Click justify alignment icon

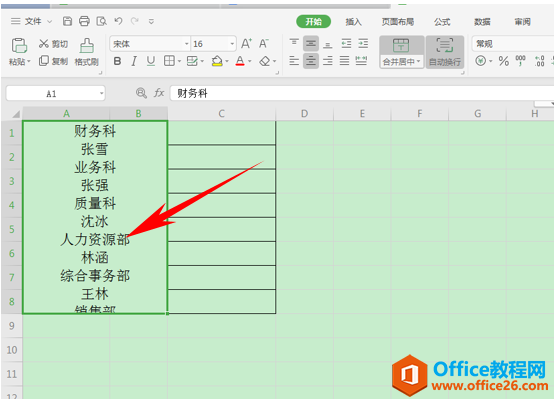click(344, 61)
